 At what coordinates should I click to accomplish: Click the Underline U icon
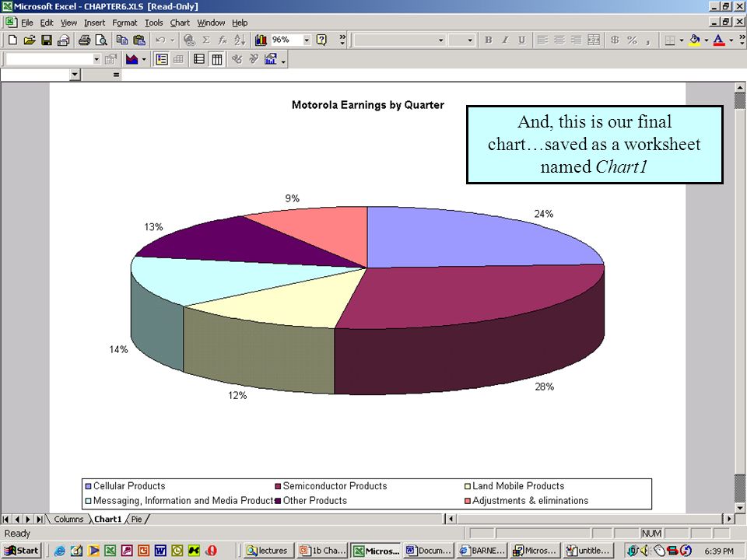pyautogui.click(x=522, y=40)
